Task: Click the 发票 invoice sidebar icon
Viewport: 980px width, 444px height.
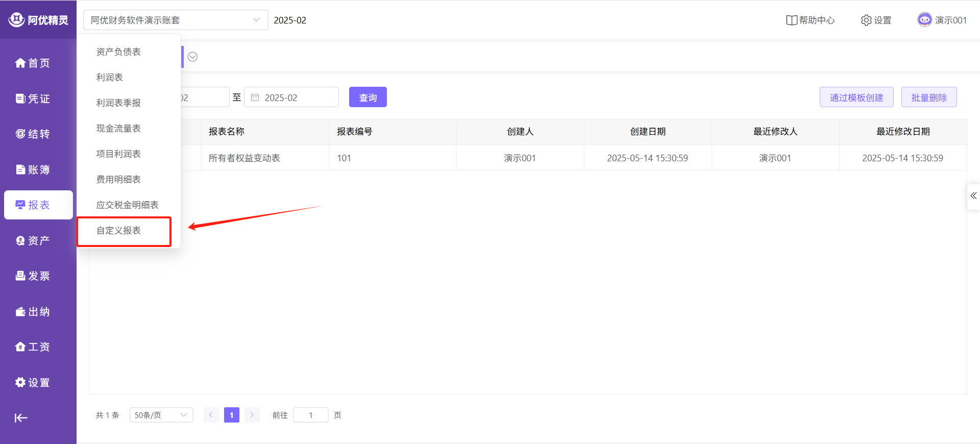Action: click(x=20, y=276)
